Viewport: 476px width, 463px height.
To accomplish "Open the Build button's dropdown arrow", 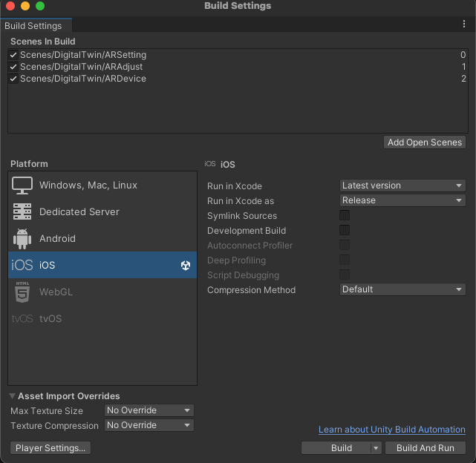I will [x=376, y=448].
